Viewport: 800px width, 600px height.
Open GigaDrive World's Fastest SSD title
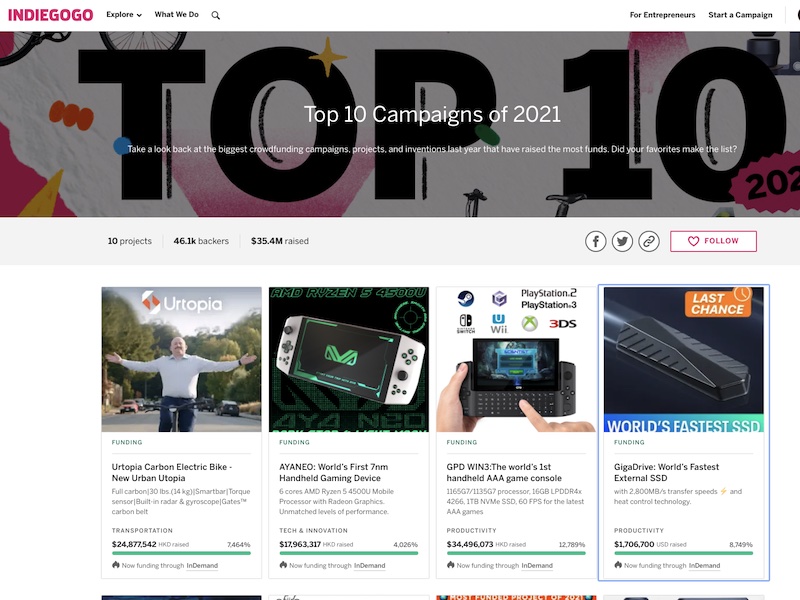click(666, 472)
